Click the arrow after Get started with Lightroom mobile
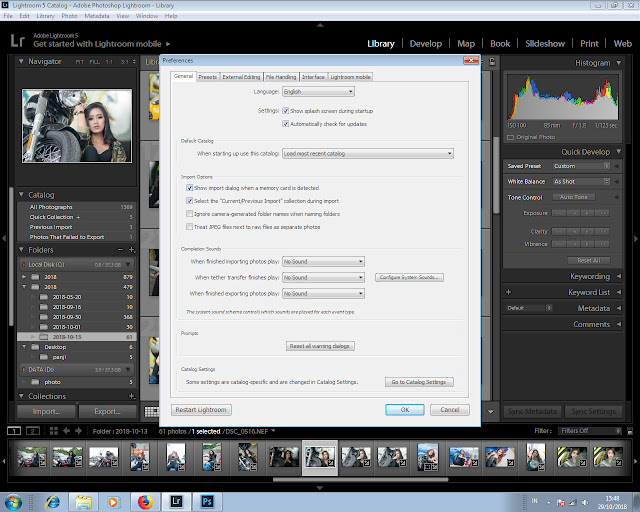Viewport: 640px width, 512px height. [168, 44]
